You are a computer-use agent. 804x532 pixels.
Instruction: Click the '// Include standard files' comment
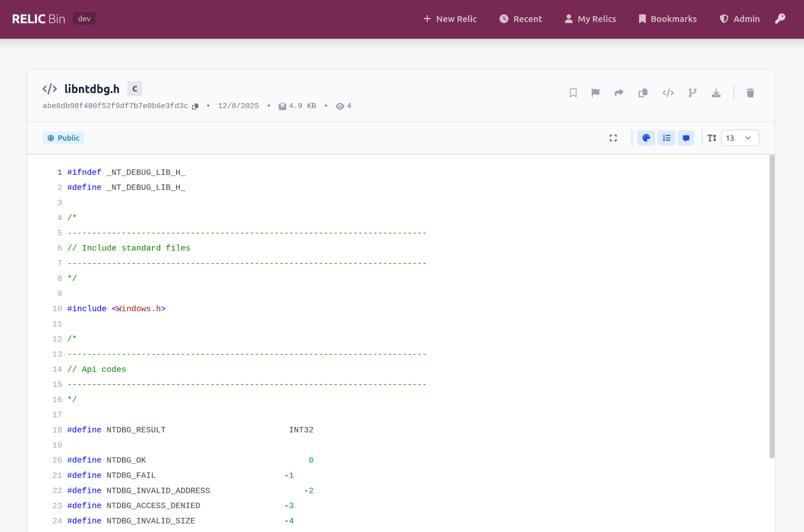tap(129, 248)
